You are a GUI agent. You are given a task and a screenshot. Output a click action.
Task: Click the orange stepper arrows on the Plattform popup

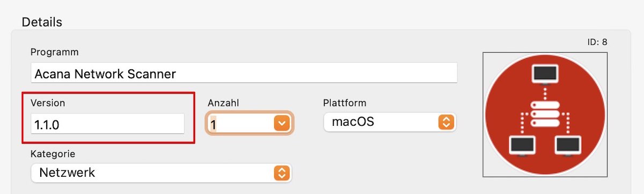(446, 122)
